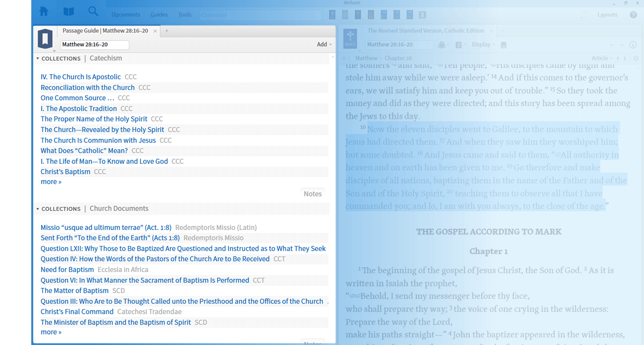The width and height of the screenshot is (644, 345).
Task: Click the history forward arrow in RSVCE panel
Action: click(622, 45)
